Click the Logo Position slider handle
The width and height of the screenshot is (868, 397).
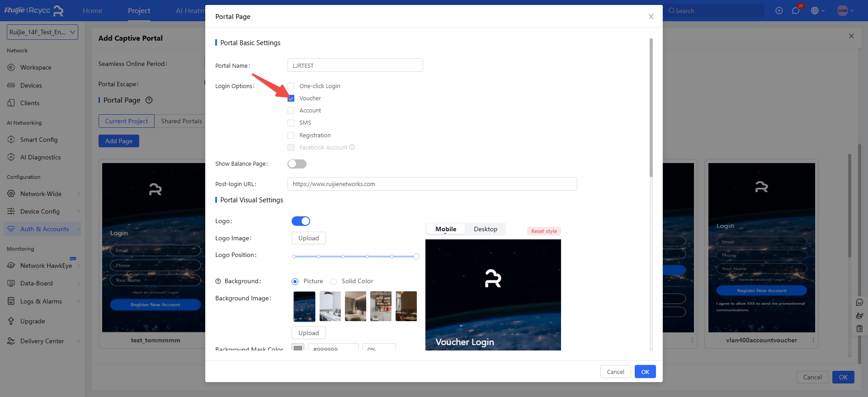coord(416,257)
